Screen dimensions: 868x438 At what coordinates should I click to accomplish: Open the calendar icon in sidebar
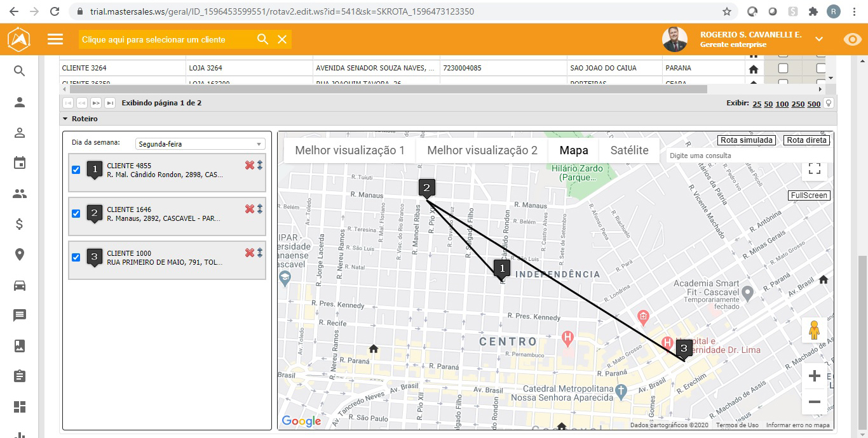click(x=20, y=163)
